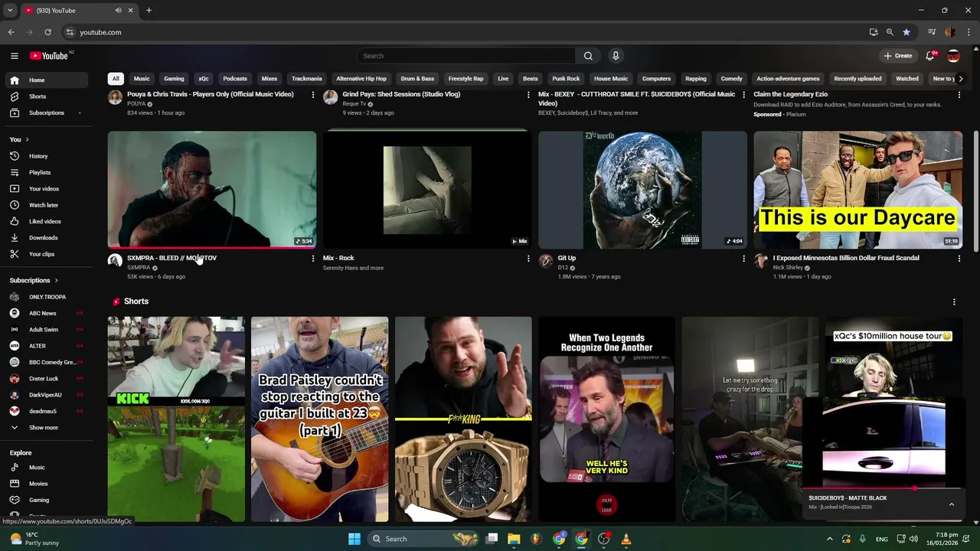Open more options for Mix - Rock
The image size is (980, 551).
click(x=528, y=259)
